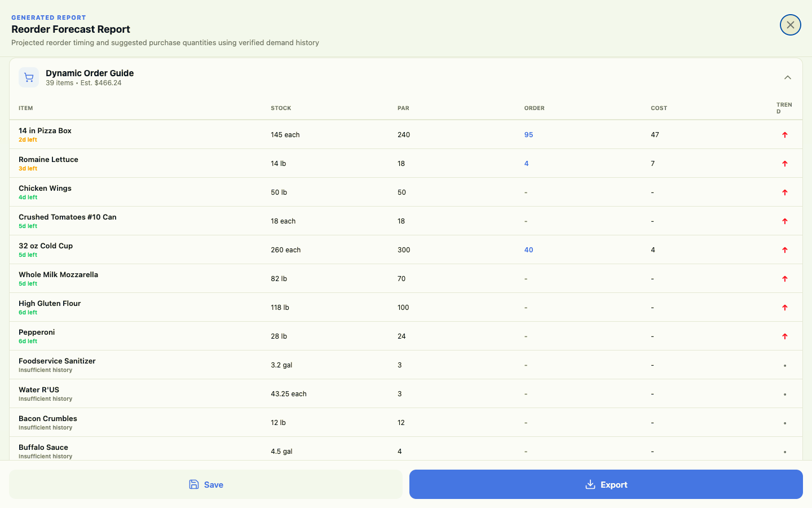This screenshot has height=508, width=812.
Task: Click the cost value 47
Action: tap(655, 135)
